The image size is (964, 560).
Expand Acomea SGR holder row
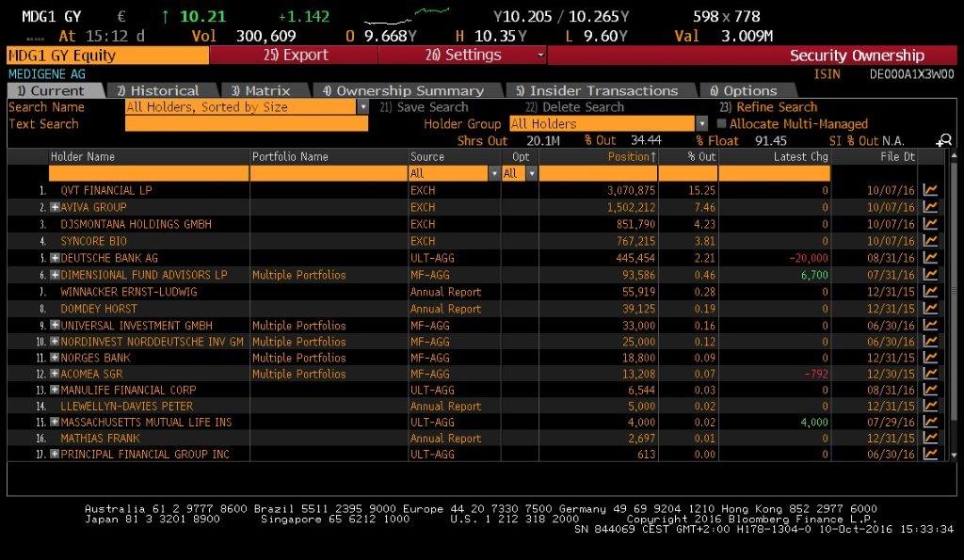55,374
